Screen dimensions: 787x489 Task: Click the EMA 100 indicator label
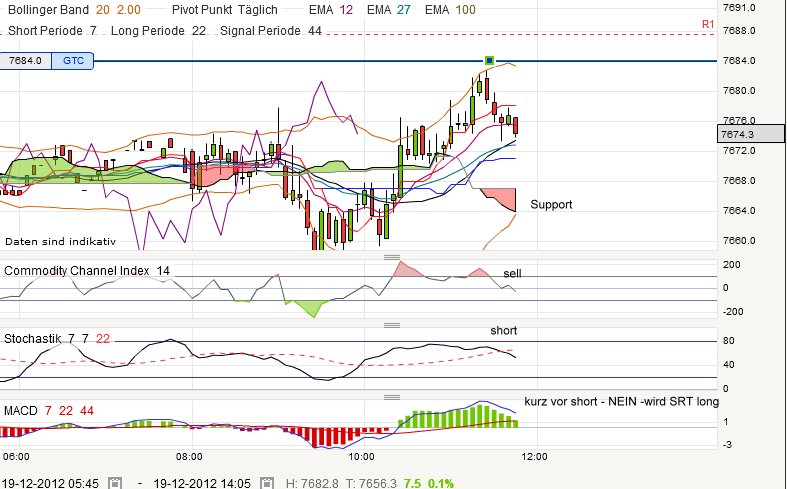450,10
